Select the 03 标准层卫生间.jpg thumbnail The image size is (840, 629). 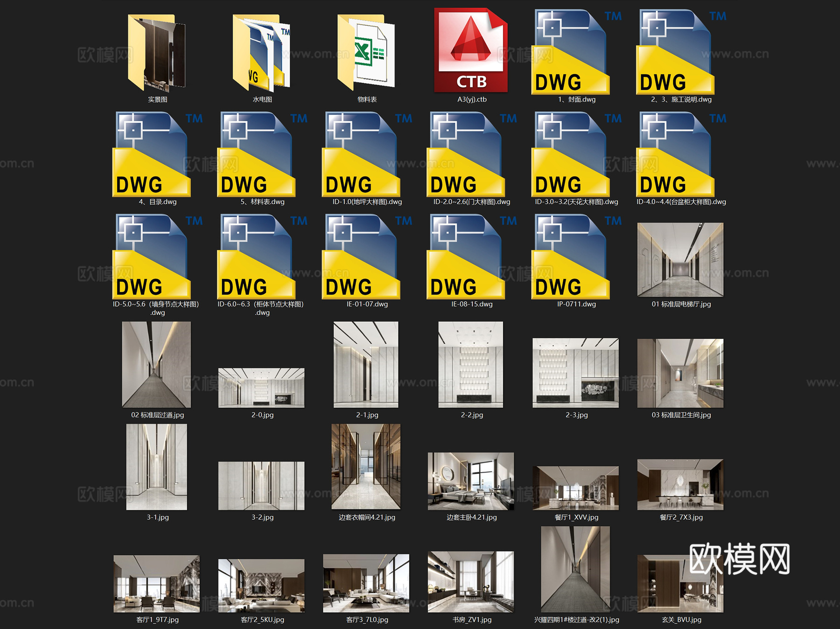[x=680, y=373]
